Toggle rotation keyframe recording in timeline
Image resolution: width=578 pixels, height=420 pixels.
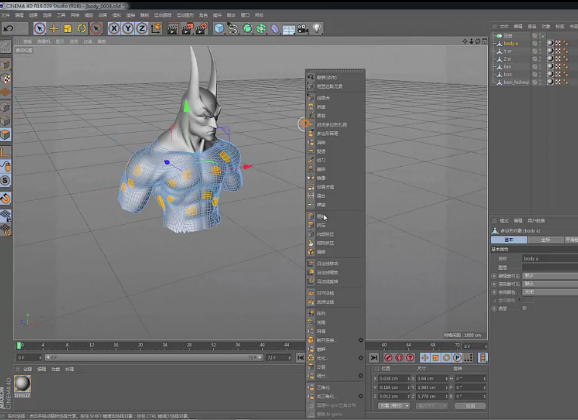446,358
